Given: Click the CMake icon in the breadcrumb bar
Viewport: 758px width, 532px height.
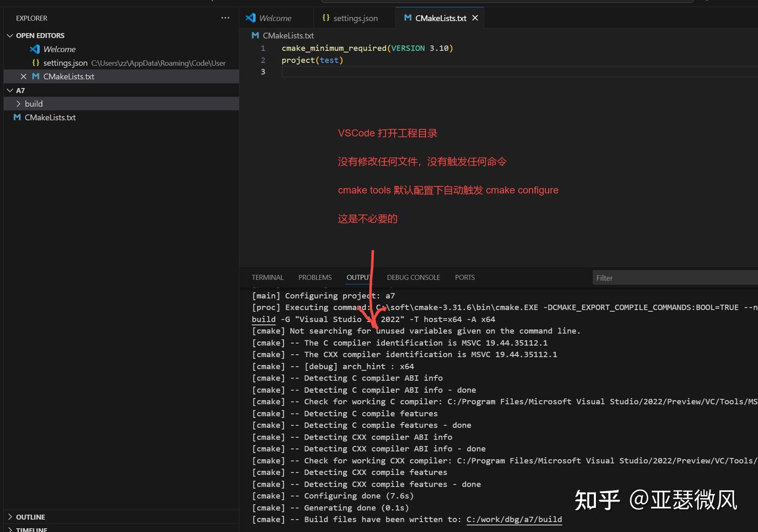Looking at the screenshot, I should 255,35.
